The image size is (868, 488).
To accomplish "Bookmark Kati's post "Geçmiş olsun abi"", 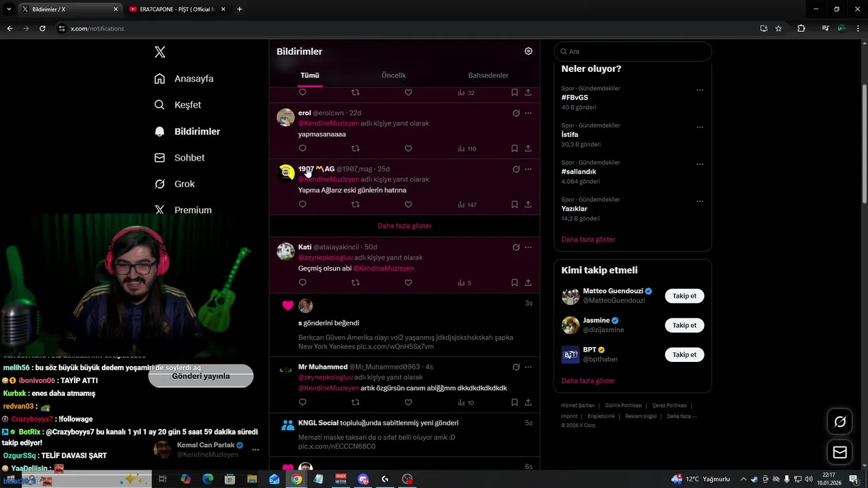I will 515,283.
